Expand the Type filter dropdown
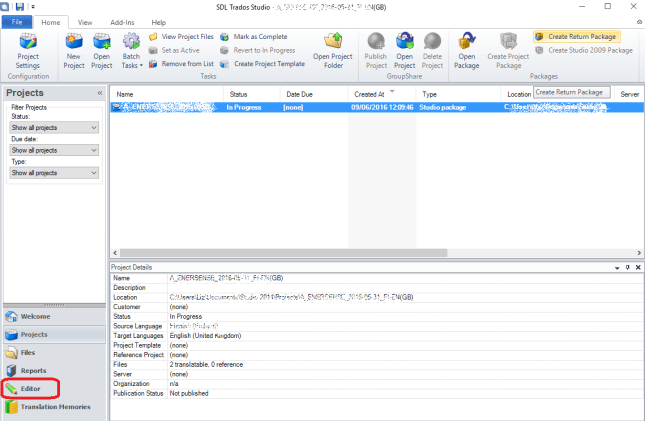This screenshot has width=645, height=421. tap(53, 172)
